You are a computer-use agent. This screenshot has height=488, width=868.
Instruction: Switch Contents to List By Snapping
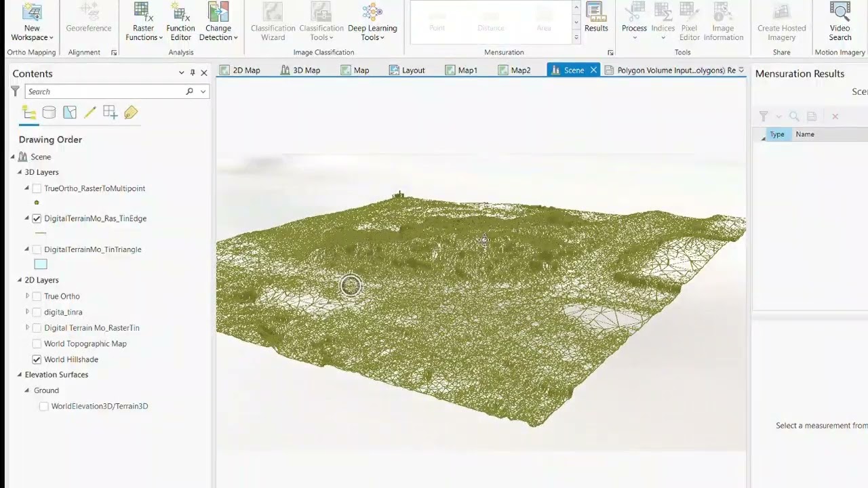tap(110, 113)
